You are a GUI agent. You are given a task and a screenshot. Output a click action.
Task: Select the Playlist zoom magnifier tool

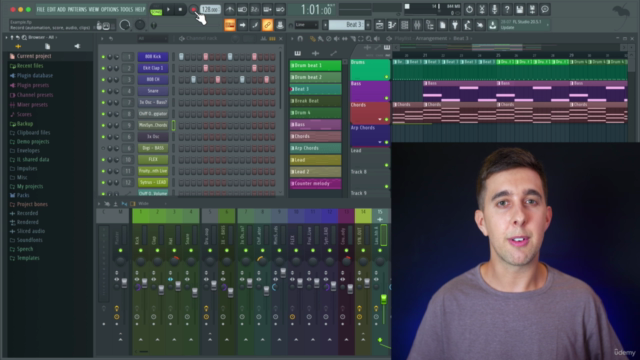[x=369, y=39]
